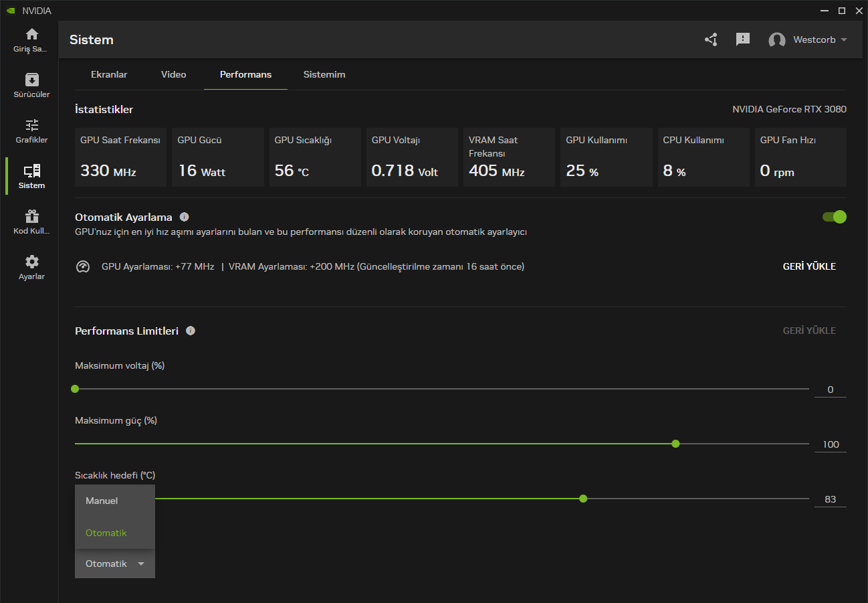Image resolution: width=868 pixels, height=603 pixels.
Task: Open the Video tab
Action: pyautogui.click(x=173, y=74)
